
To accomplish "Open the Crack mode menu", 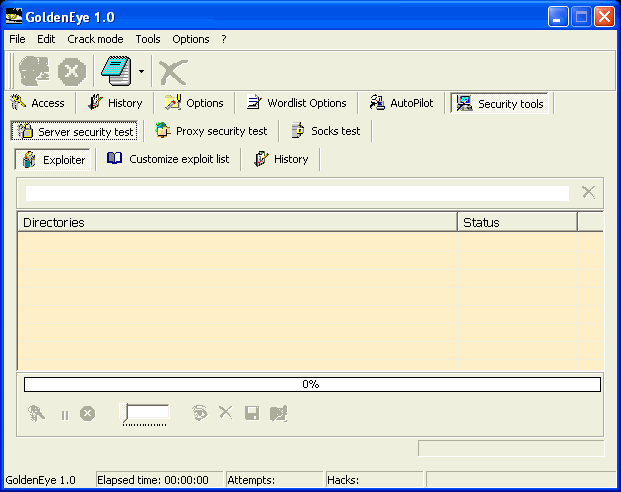I will (x=95, y=39).
